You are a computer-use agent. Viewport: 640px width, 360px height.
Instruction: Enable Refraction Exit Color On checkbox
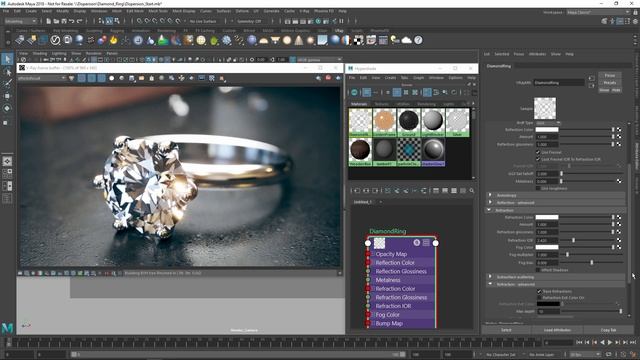tap(539, 298)
